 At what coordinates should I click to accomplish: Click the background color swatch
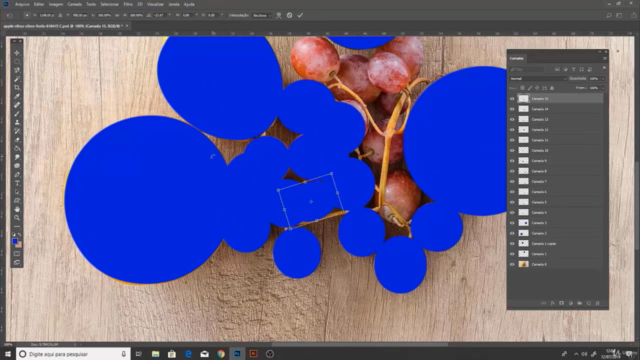19,245
